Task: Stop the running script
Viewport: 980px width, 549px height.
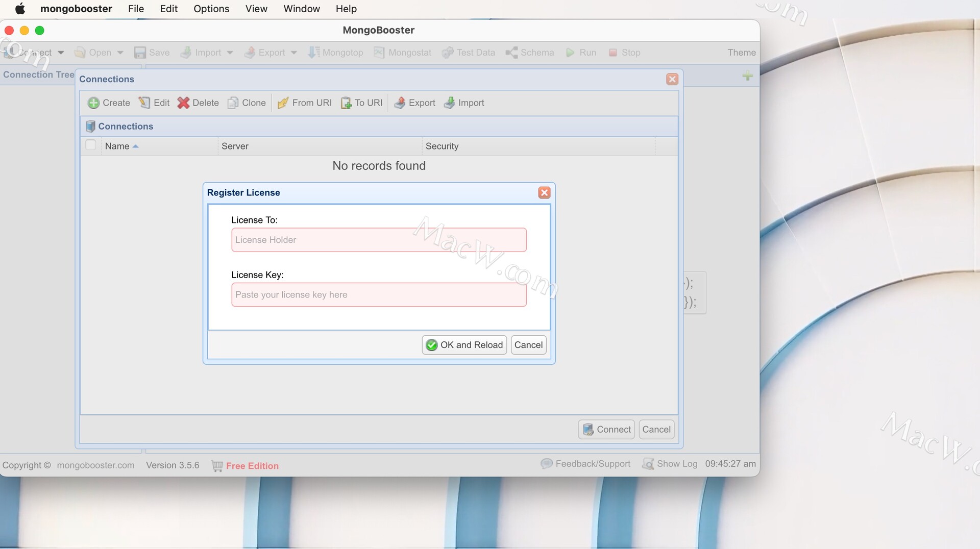Action: 624,53
